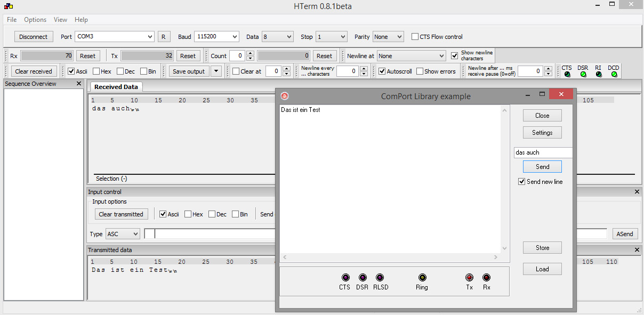Image resolution: width=644 pixels, height=315 pixels.
Task: Close the Sequence Overview panel
Action: tap(79, 84)
